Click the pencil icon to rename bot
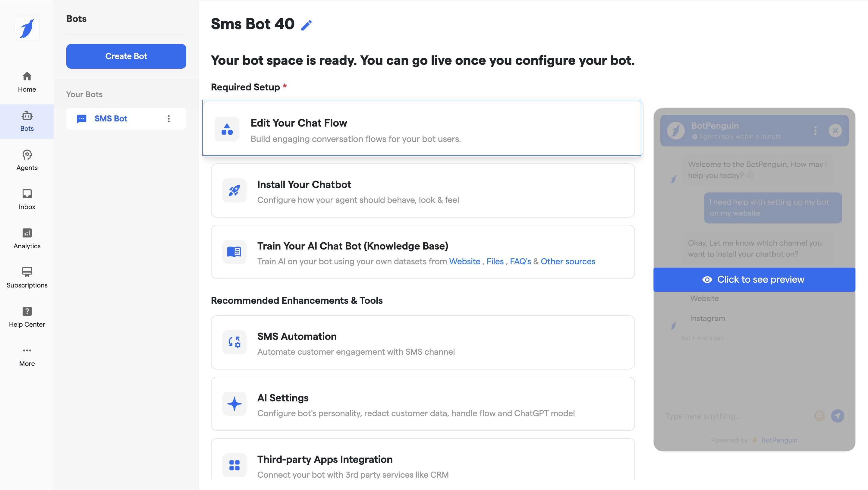 pos(306,25)
